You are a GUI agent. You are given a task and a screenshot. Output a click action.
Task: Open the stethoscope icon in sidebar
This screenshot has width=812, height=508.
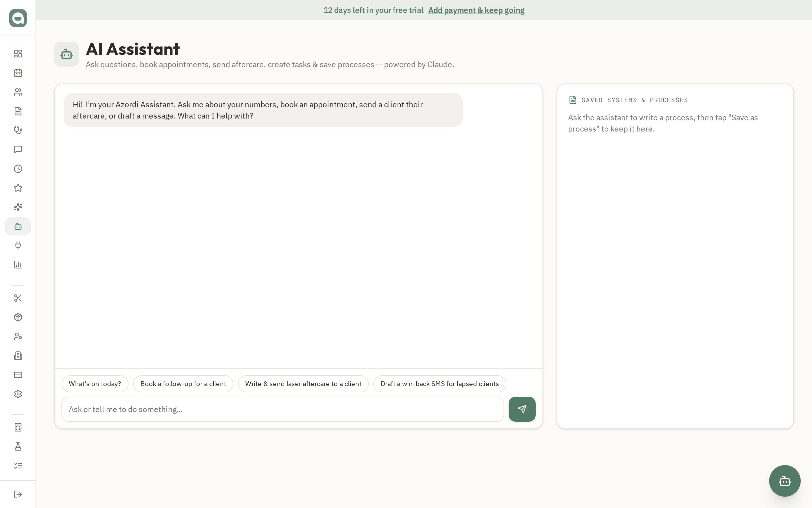tap(18, 130)
